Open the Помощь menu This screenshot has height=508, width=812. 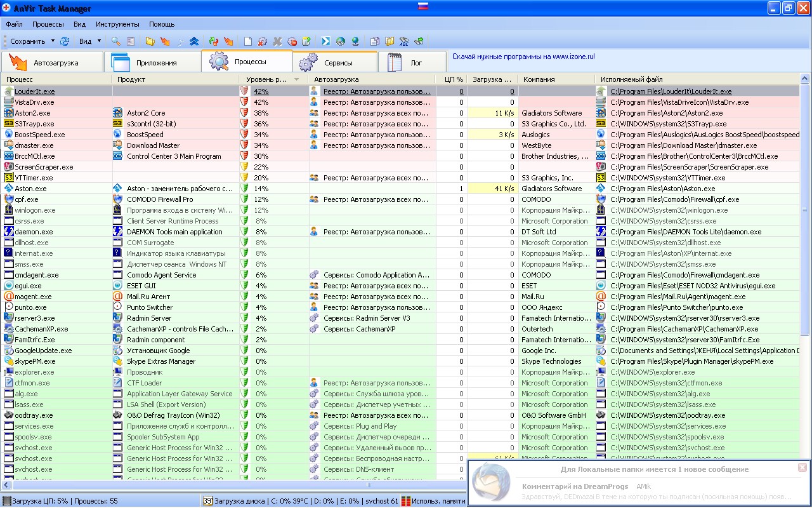pos(162,24)
